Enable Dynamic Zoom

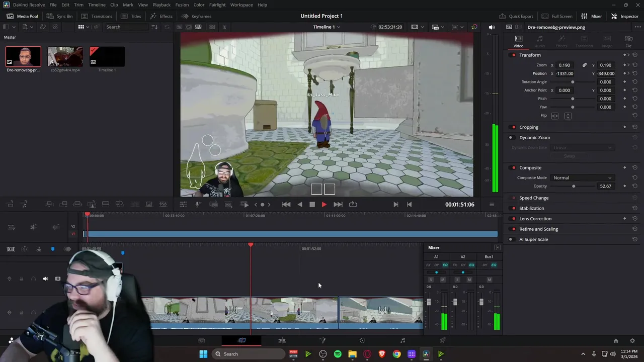coord(511,137)
